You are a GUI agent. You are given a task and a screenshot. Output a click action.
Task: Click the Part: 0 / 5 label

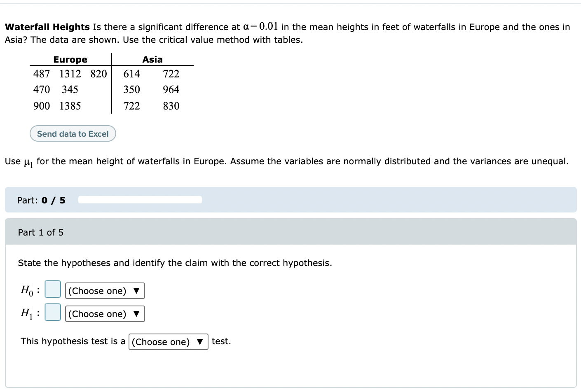click(41, 201)
